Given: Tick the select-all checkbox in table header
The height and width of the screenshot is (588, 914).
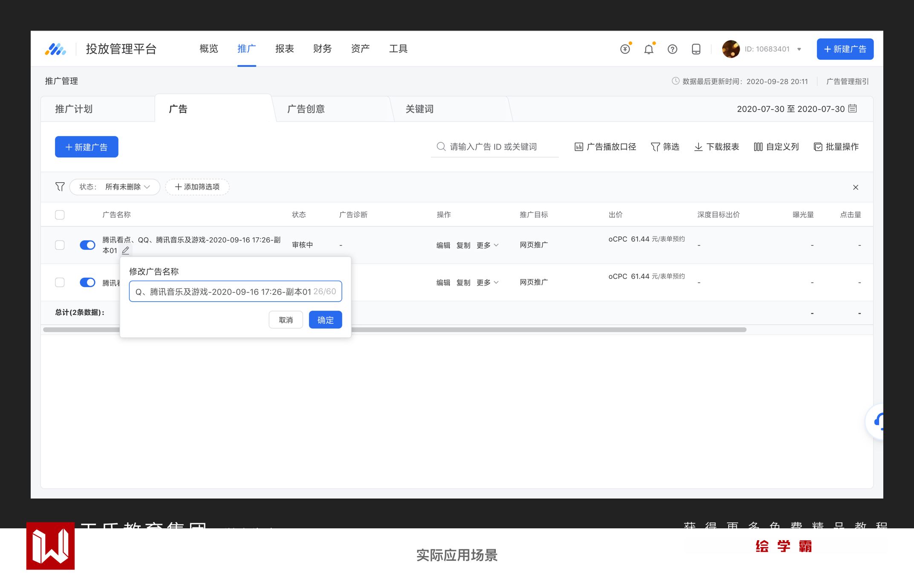Looking at the screenshot, I should pyautogui.click(x=60, y=215).
